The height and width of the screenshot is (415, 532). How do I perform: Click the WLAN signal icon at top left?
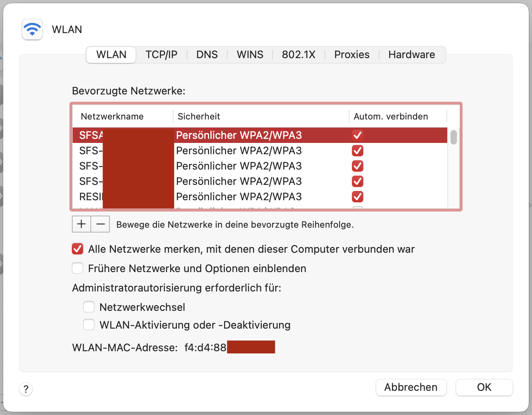[x=32, y=29]
